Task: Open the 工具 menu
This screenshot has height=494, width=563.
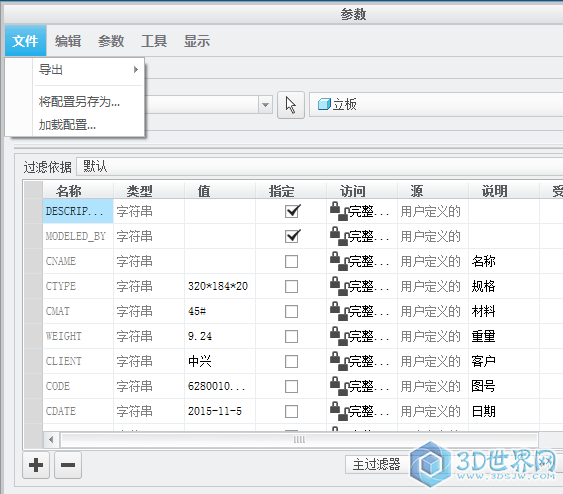Action: pyautogui.click(x=154, y=41)
